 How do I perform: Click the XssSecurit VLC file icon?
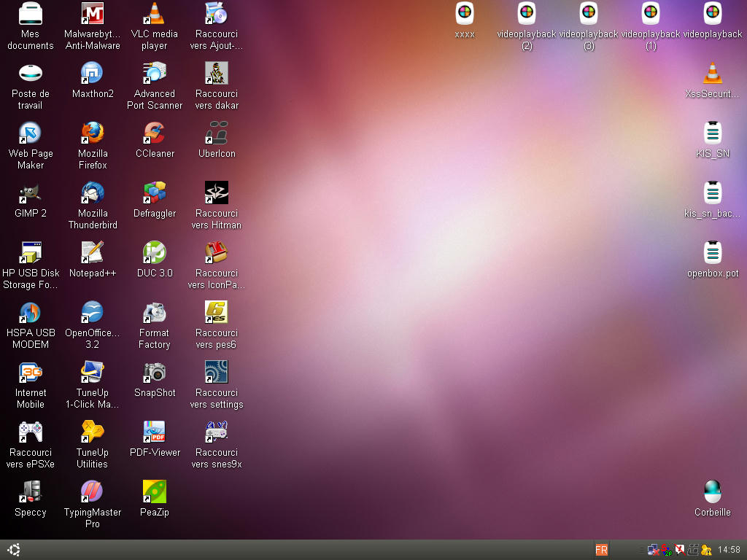coord(713,74)
